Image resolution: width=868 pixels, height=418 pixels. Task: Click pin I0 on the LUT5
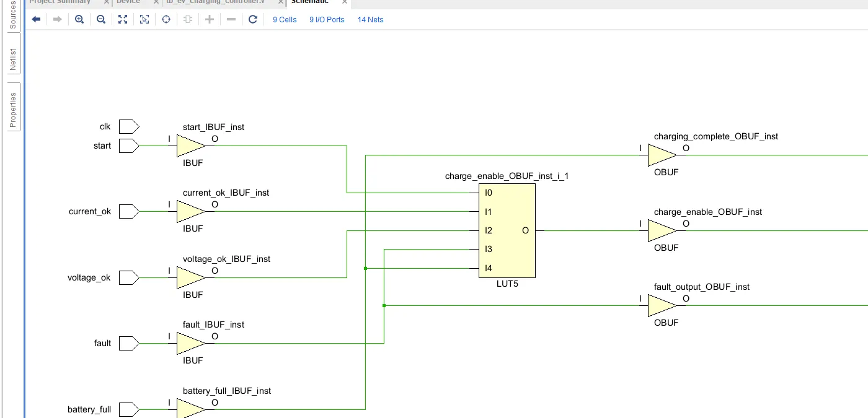[489, 193]
